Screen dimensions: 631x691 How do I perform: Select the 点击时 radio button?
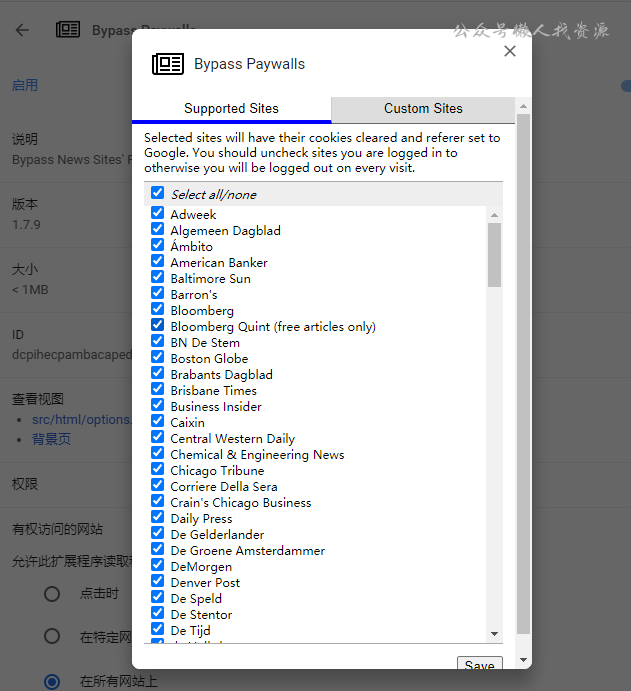pyautogui.click(x=52, y=594)
